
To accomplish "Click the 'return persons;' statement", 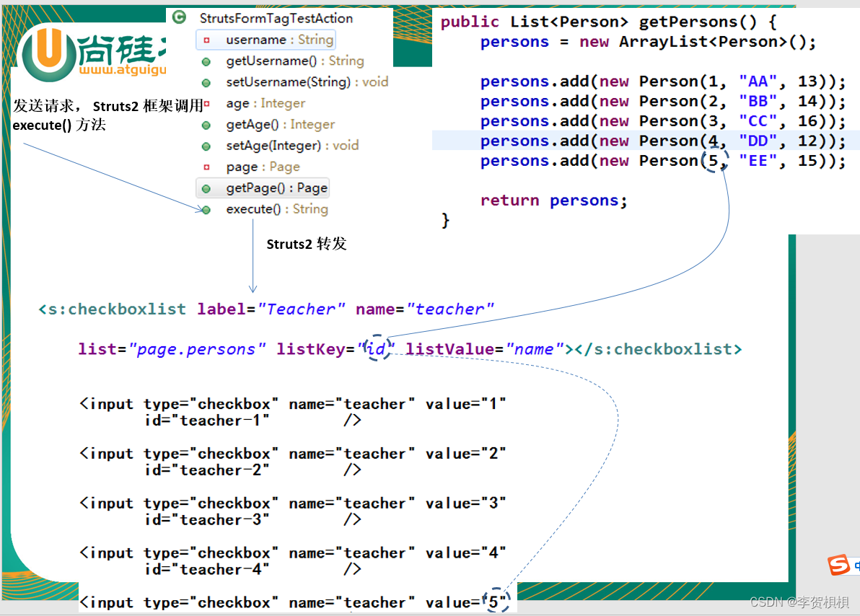I will (554, 201).
